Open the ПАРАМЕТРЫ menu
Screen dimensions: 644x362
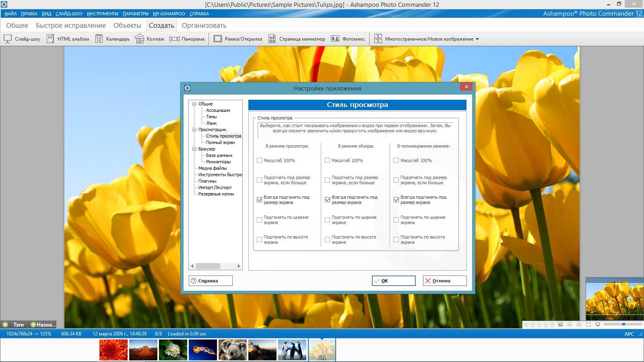click(x=136, y=14)
